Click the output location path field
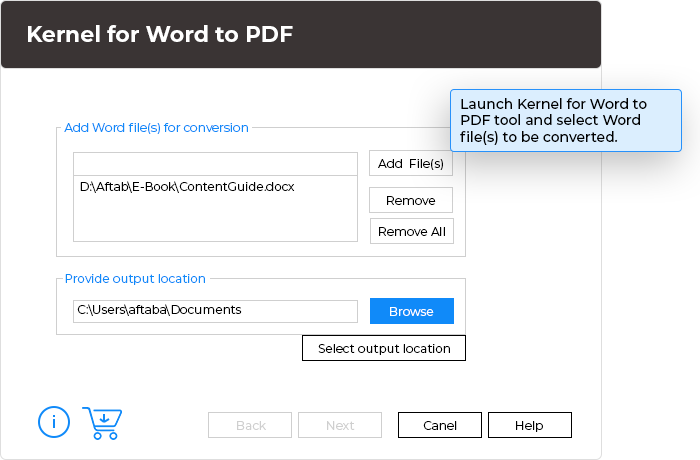 (x=215, y=311)
